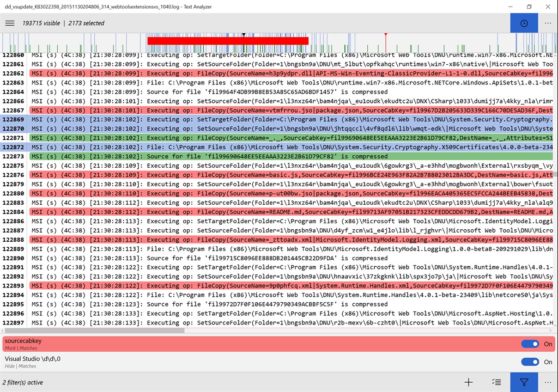558x392 pixels.
Task: Select line 122893 FileCopy 9p0phfcq.xml
Action: point(277,286)
